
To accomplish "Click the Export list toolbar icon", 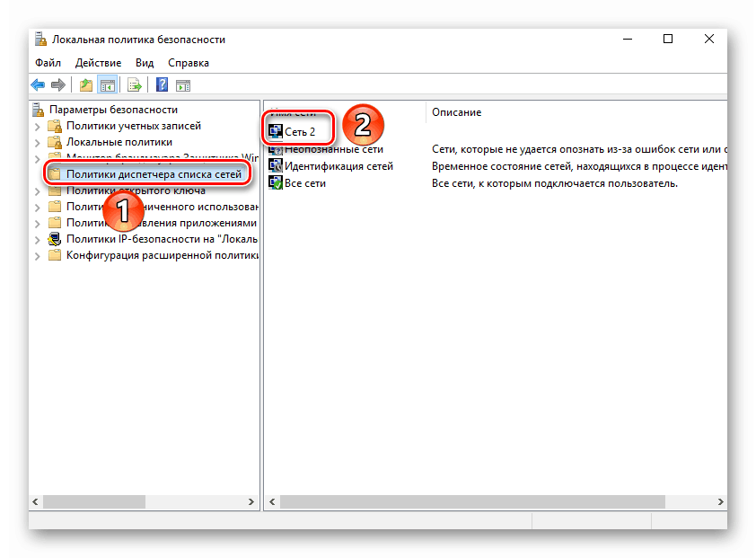I will click(x=134, y=85).
